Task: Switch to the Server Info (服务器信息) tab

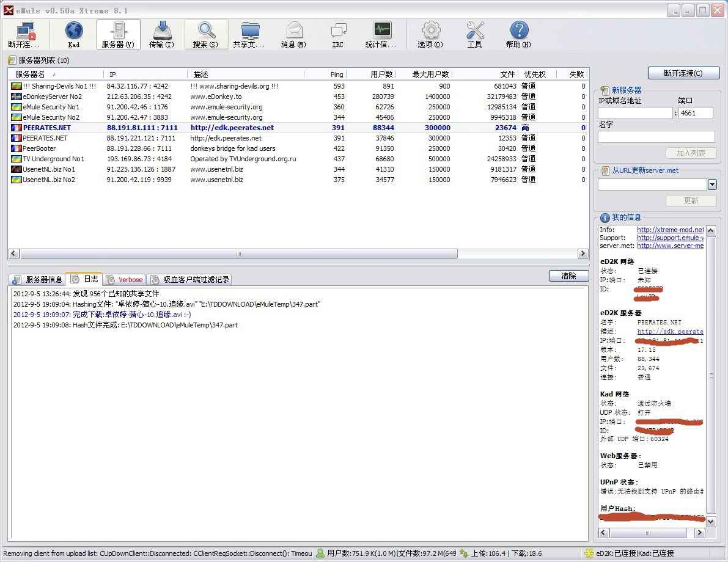Action: pyautogui.click(x=38, y=279)
